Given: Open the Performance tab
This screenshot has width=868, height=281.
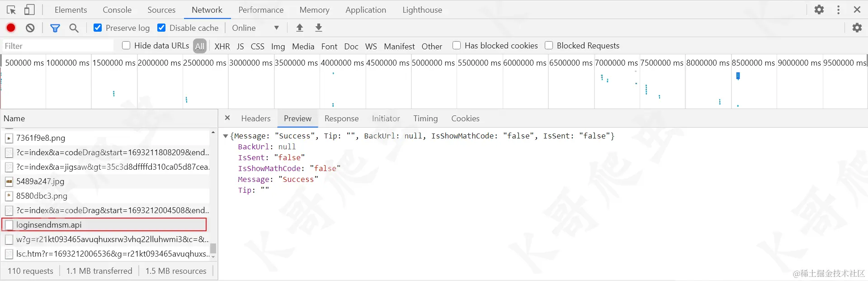Looking at the screenshot, I should pos(261,10).
